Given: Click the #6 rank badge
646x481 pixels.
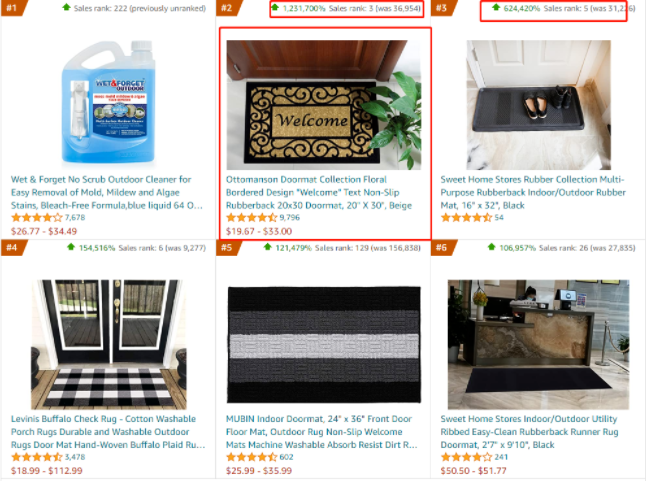Looking at the screenshot, I should (444, 248).
